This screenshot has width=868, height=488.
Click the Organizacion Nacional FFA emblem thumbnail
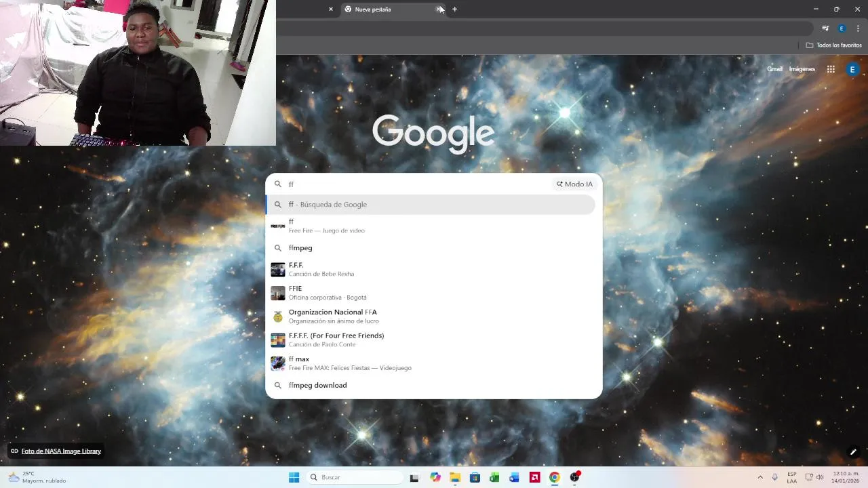(278, 317)
